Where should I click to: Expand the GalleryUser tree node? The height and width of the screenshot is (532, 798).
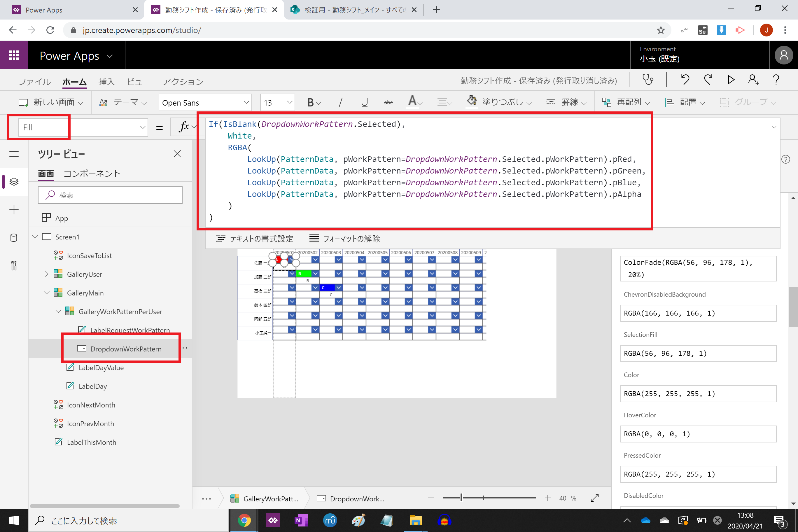[47, 274]
